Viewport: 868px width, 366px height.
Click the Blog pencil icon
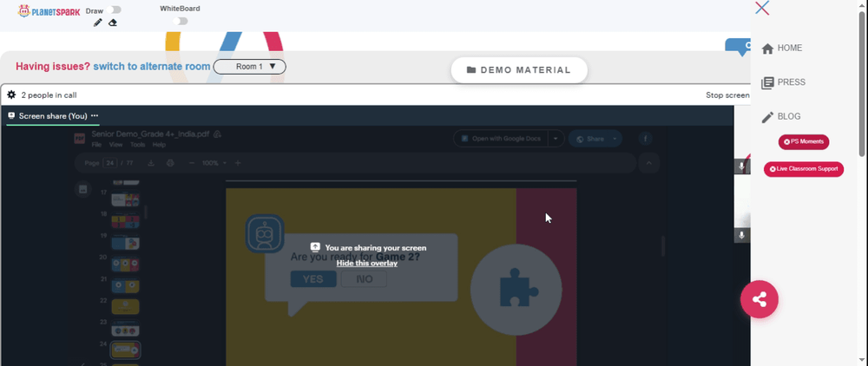767,117
